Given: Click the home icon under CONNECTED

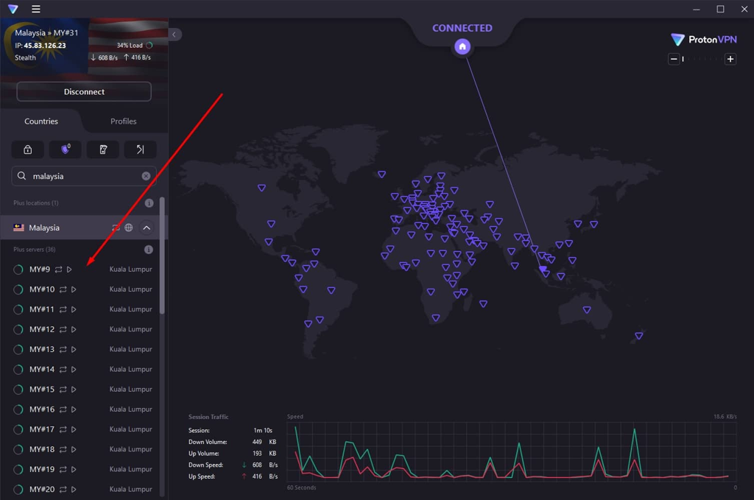Looking at the screenshot, I should 462,47.
